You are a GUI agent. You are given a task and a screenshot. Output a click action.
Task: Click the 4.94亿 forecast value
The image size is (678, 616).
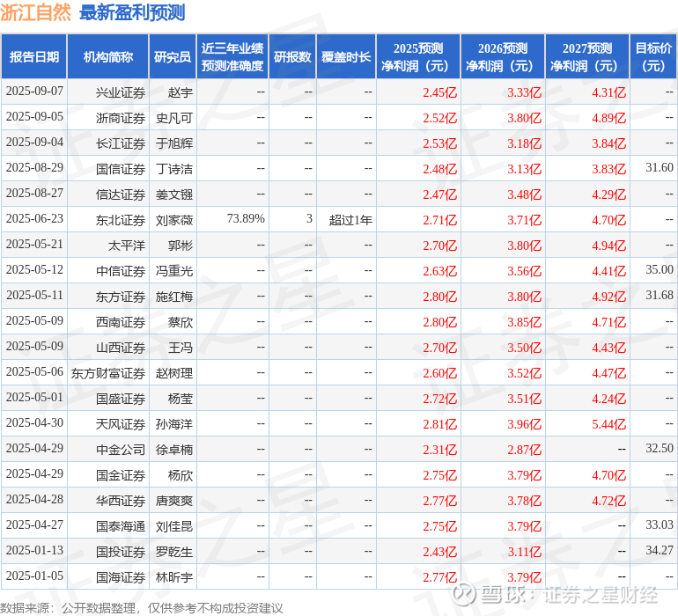pyautogui.click(x=608, y=246)
